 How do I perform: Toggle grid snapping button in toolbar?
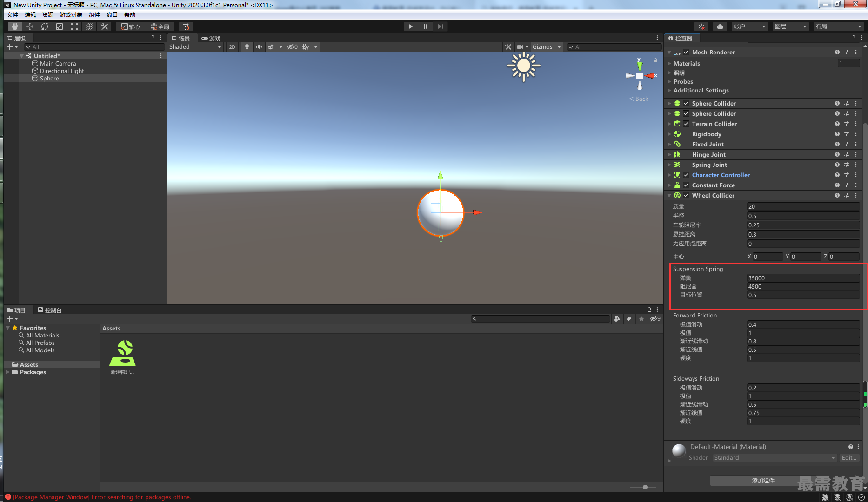186,26
